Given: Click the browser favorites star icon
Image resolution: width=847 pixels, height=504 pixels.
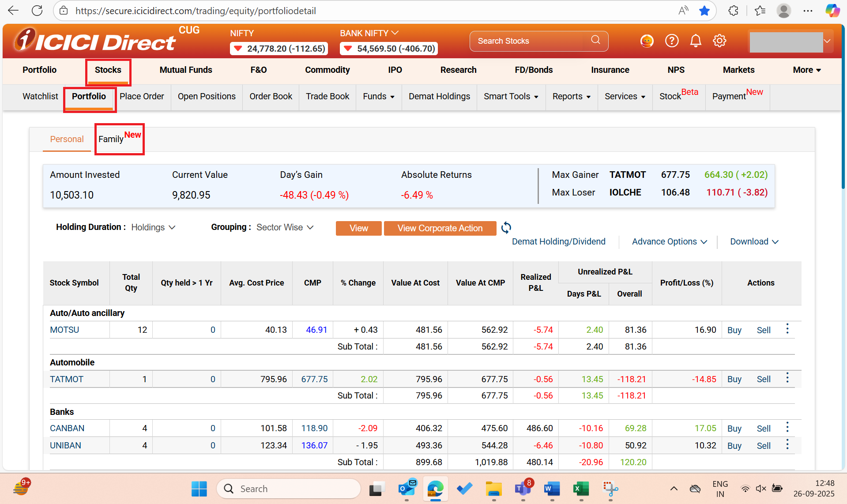Looking at the screenshot, I should pyautogui.click(x=704, y=11).
